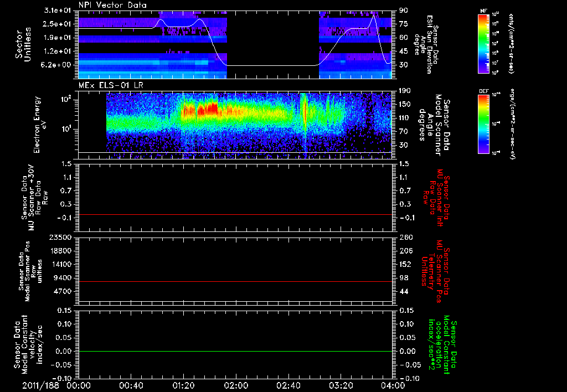
Task: Click the ESH Sun Elevation Angle axis title
Action: pyautogui.click(x=426, y=44)
